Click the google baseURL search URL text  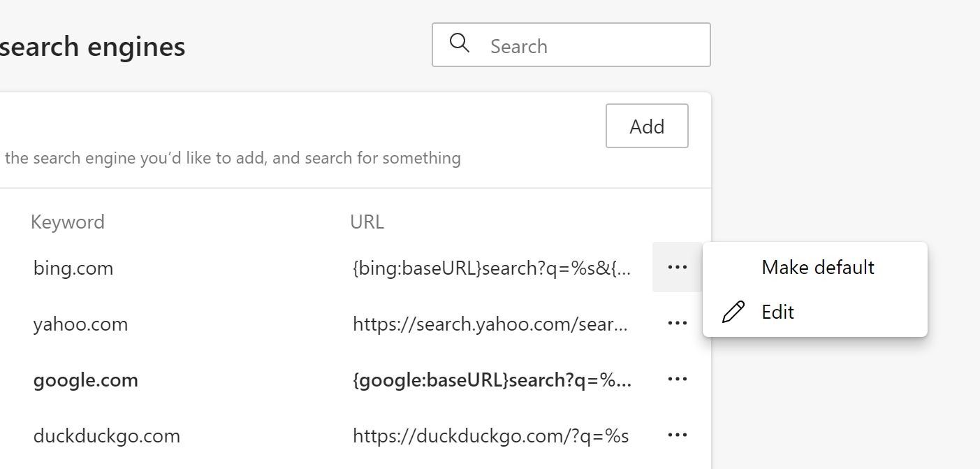coord(492,380)
